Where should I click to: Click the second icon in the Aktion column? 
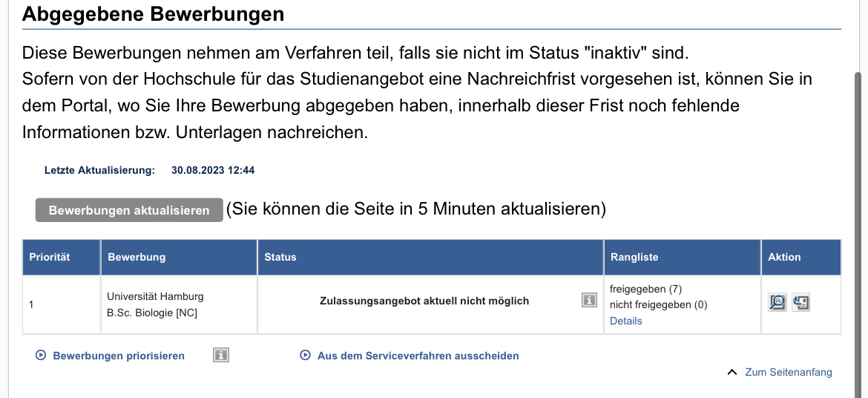pos(800,302)
